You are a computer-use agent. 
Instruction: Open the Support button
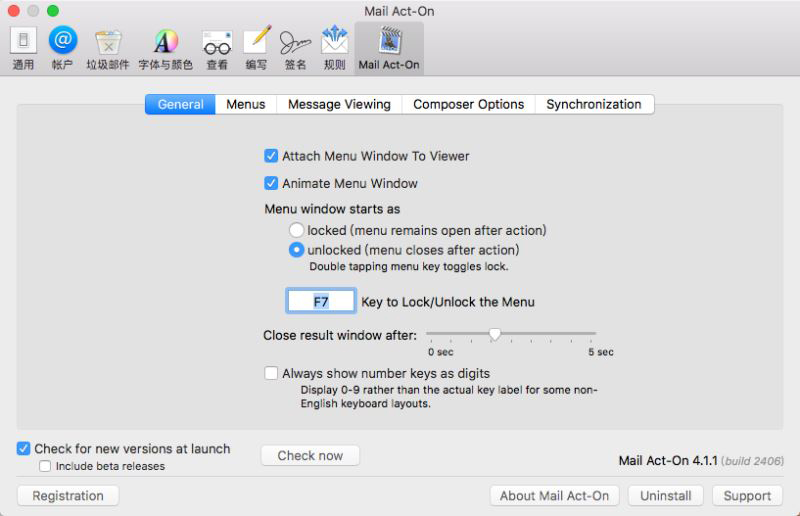click(747, 496)
